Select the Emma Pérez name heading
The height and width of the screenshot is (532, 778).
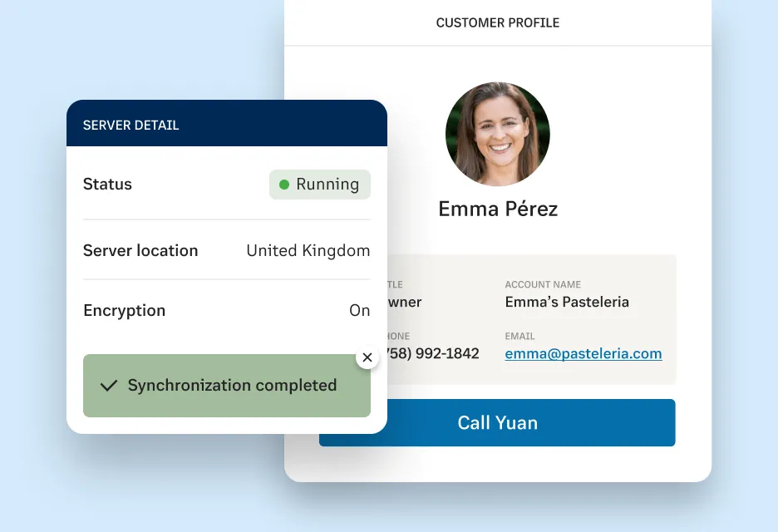pyautogui.click(x=498, y=209)
